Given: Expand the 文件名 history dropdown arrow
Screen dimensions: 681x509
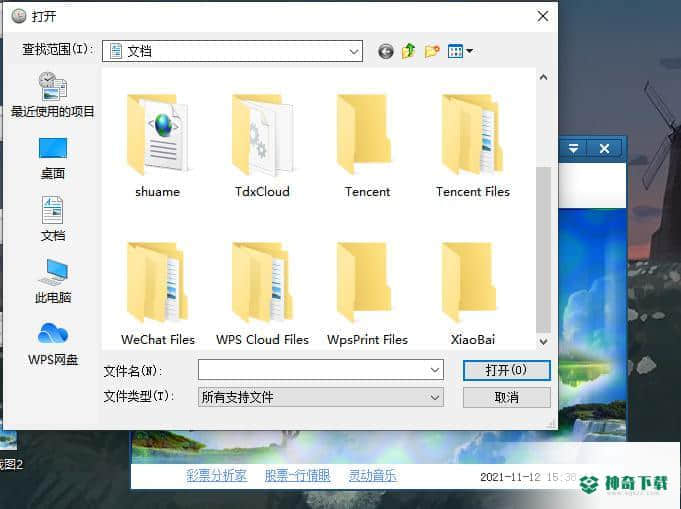Looking at the screenshot, I should click(x=435, y=370).
